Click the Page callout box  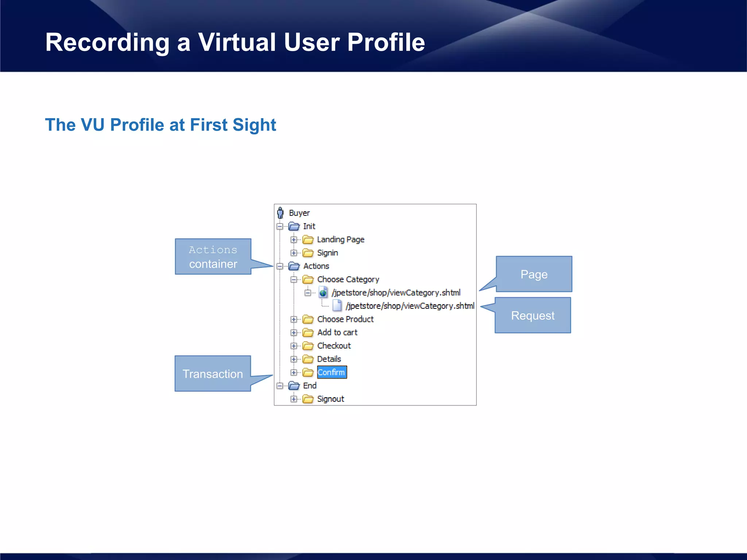coord(534,274)
